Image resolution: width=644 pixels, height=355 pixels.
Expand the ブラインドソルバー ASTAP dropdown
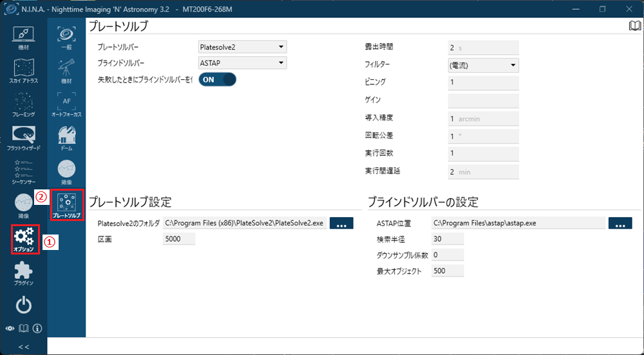pos(242,63)
